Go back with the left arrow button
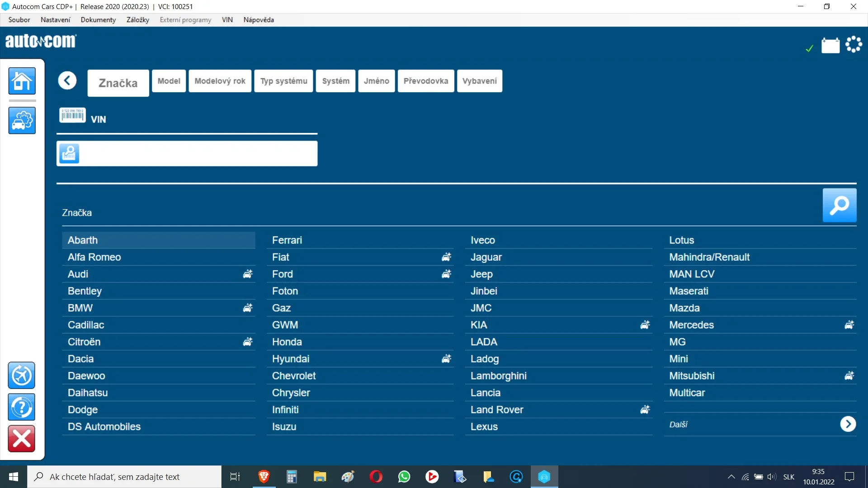 point(67,81)
